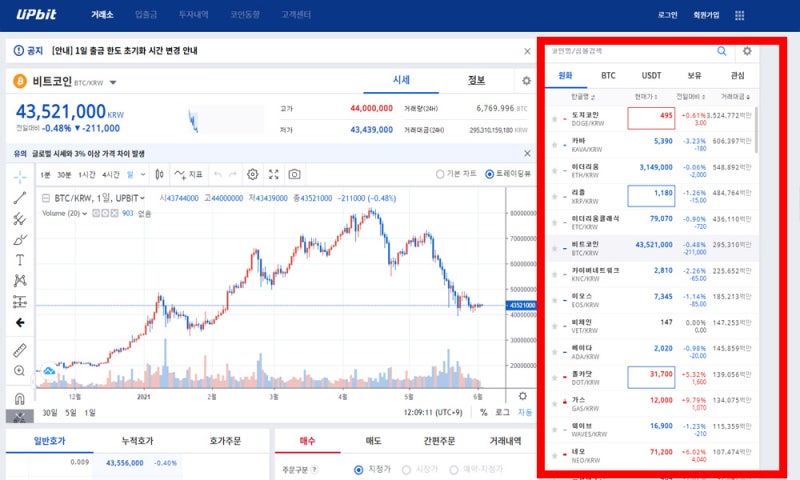800x480 pixels.
Task: Select the text annotation tool
Action: (x=20, y=260)
